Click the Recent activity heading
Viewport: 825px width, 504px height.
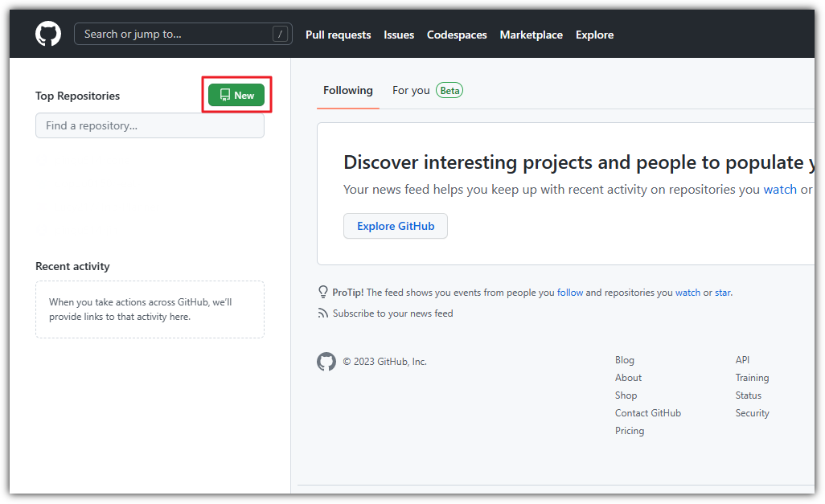(72, 266)
